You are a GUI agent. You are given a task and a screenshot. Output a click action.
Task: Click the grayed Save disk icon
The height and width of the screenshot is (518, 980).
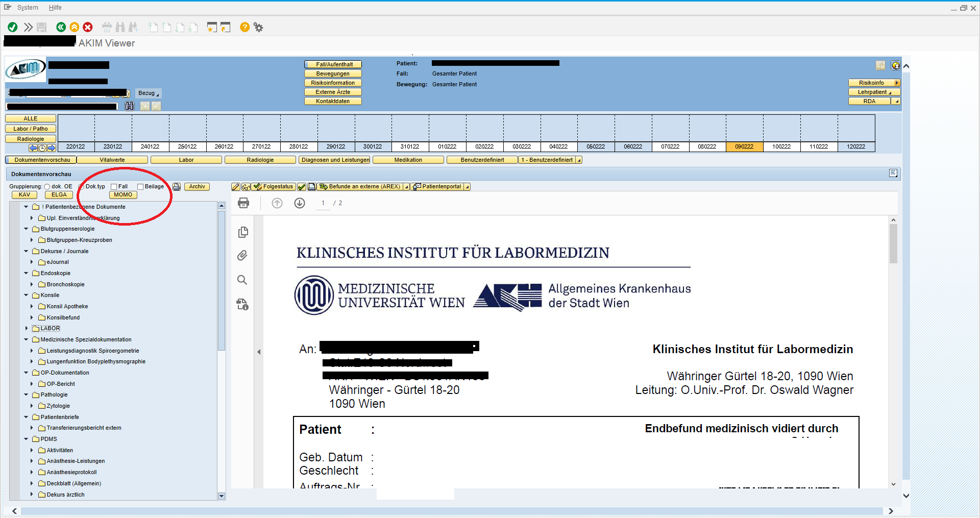42,27
